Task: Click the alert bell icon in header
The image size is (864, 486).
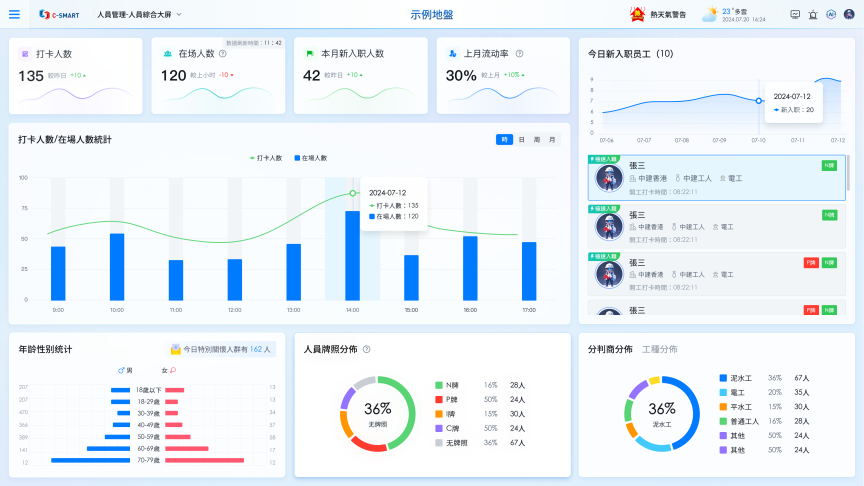Action: click(813, 15)
